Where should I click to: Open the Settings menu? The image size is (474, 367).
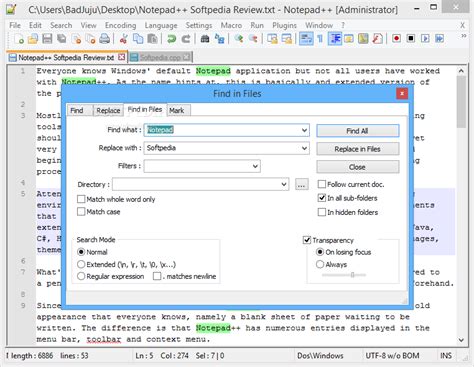[199, 25]
